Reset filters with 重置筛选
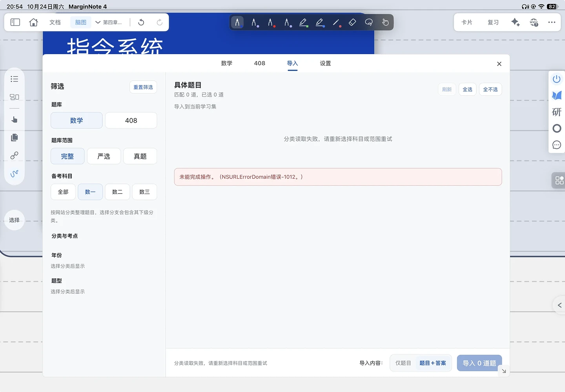The width and height of the screenshot is (565, 392). click(x=143, y=87)
